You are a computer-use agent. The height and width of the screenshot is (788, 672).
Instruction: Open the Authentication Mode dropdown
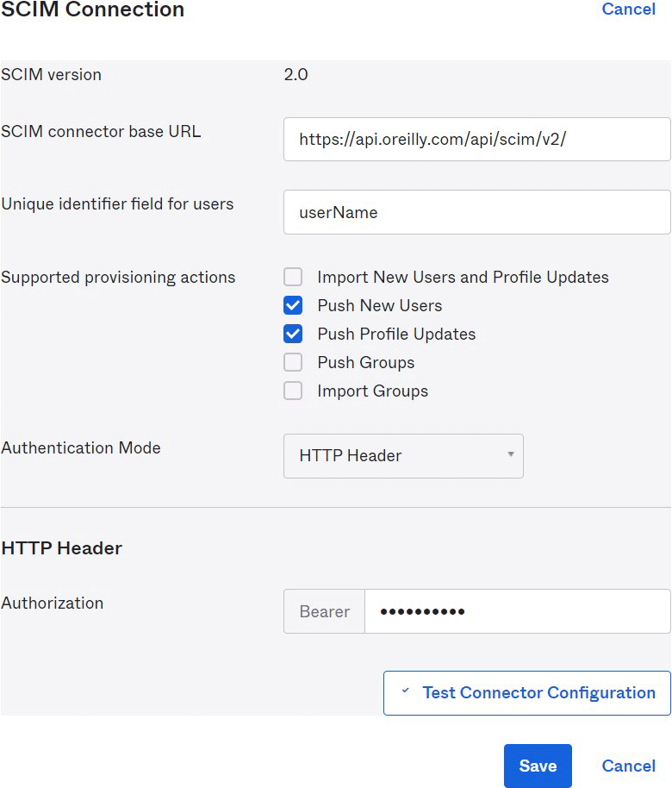(x=403, y=456)
